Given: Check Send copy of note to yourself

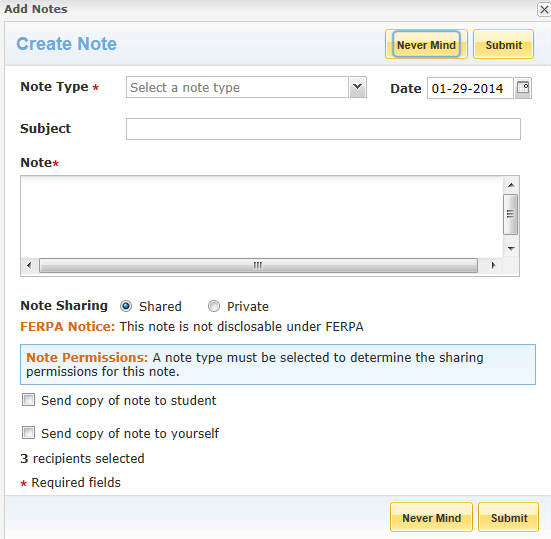Looking at the screenshot, I should click(28, 433).
